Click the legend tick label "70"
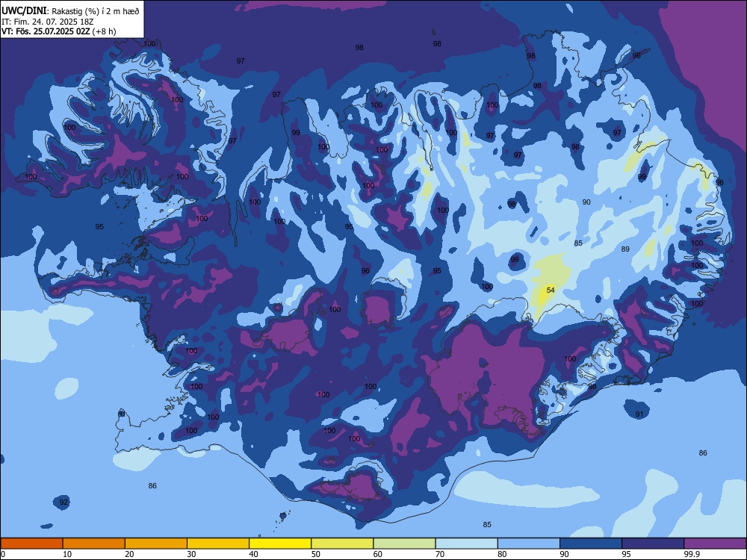 pos(440,554)
